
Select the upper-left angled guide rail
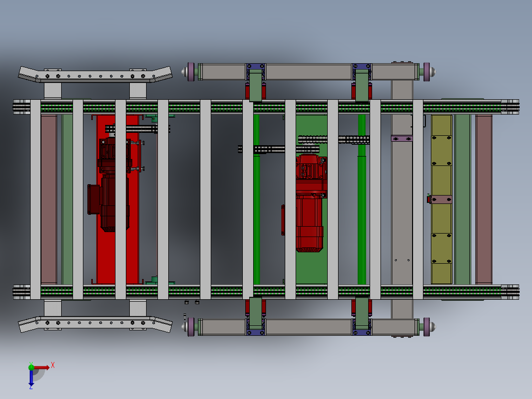pos(95,75)
